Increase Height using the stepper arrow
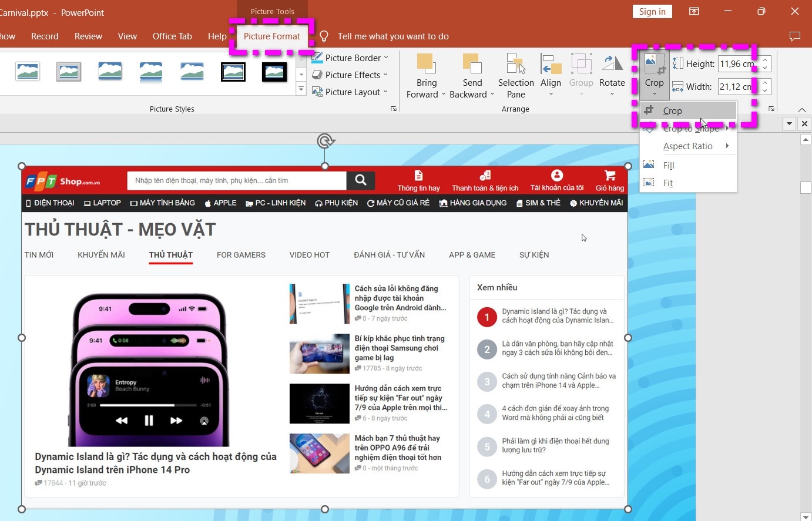 765,60
